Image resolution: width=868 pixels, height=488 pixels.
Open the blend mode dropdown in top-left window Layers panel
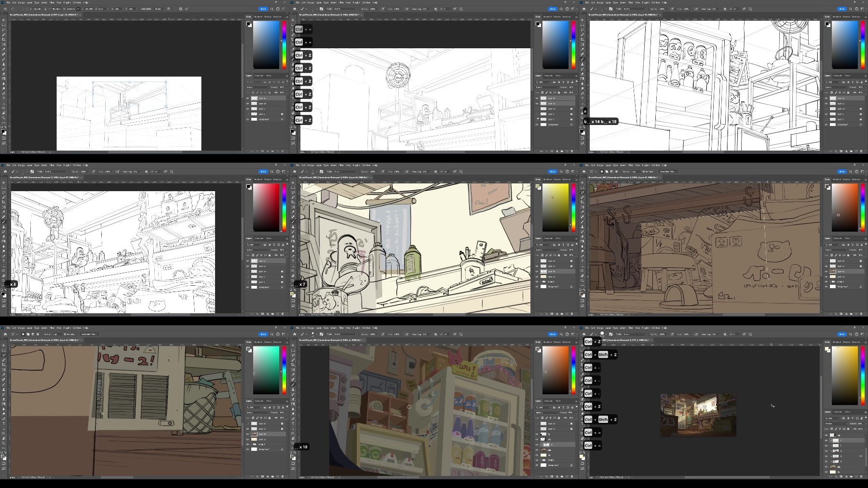257,87
